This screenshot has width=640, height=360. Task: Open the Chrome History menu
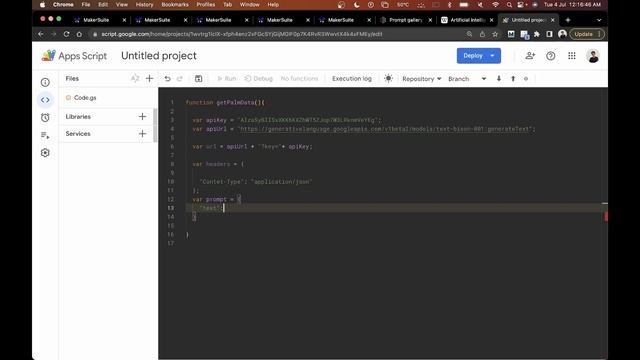point(144,5)
